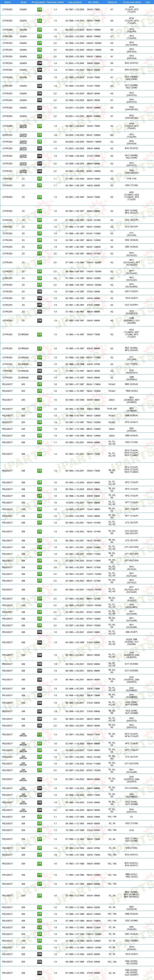Click the Nadwozie column header

(112, 2)
